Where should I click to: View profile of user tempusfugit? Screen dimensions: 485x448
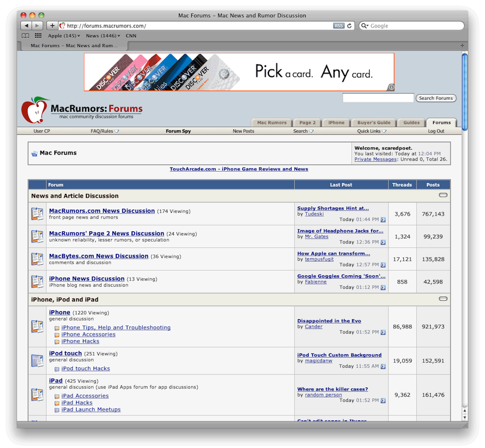[x=319, y=259]
